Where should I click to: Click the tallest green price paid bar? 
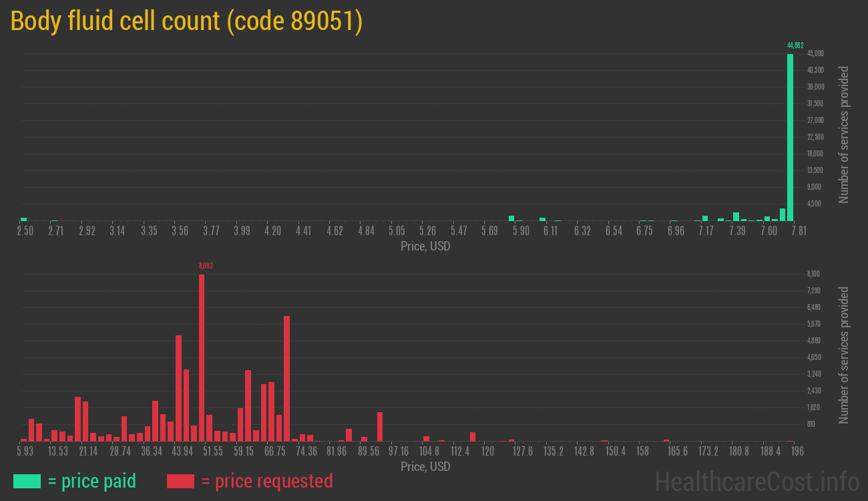pyautogui.click(x=790, y=134)
